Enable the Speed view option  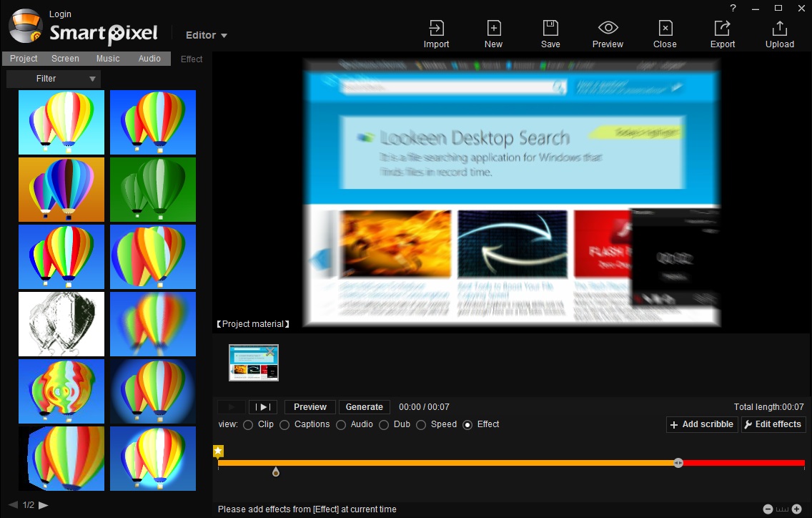422,424
